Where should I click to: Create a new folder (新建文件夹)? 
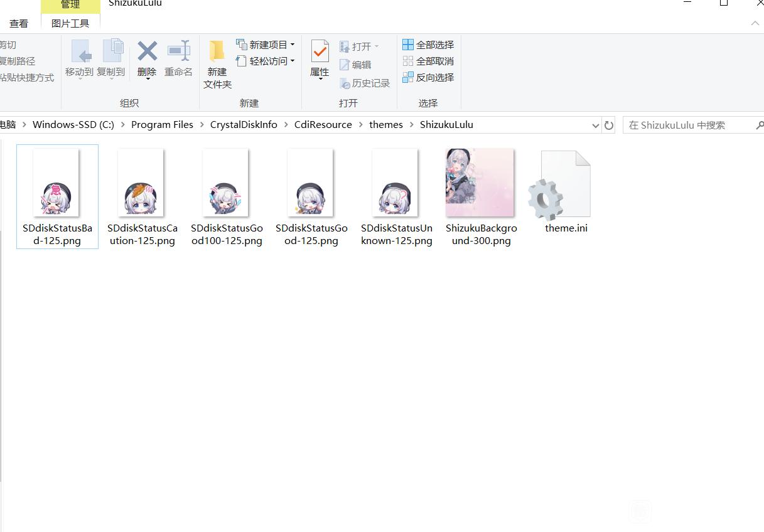click(217, 65)
